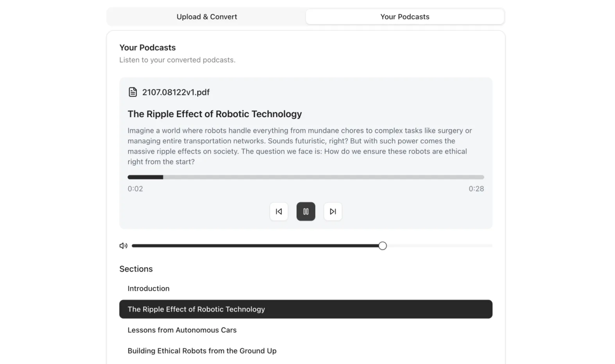Click the podcast title above the transcript
The image size is (615, 364).
(215, 114)
